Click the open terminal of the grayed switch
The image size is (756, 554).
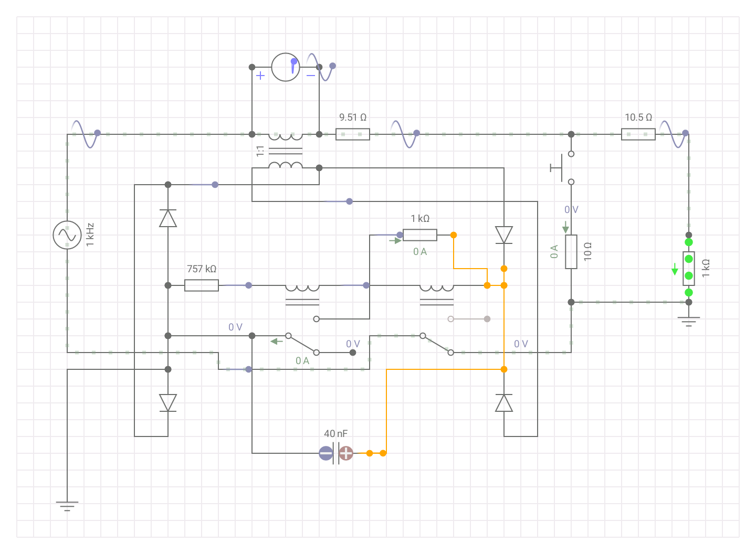click(x=450, y=318)
